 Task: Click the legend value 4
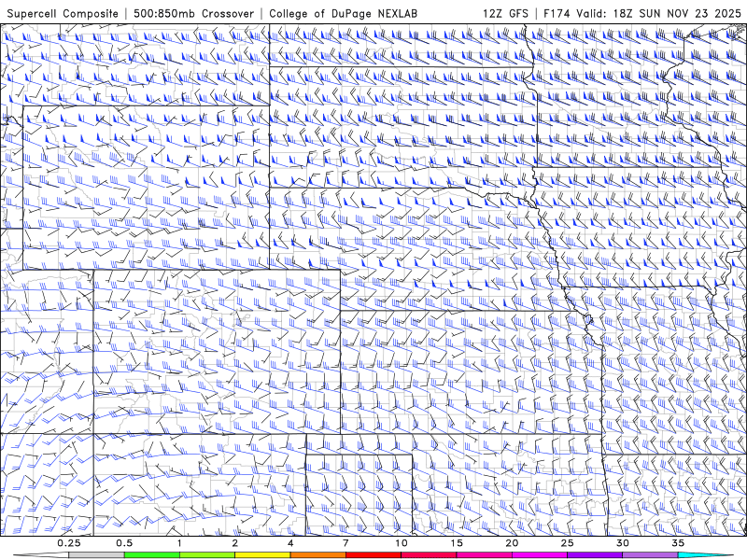coord(290,543)
